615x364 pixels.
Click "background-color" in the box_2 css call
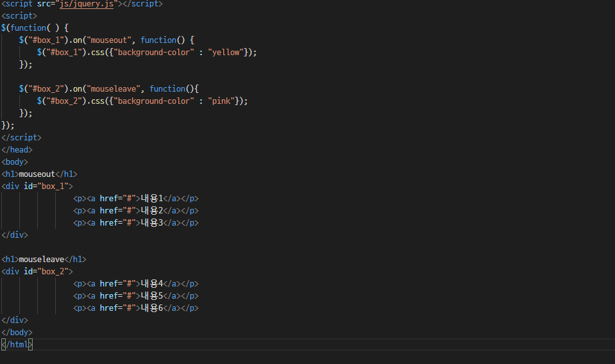[154, 101]
